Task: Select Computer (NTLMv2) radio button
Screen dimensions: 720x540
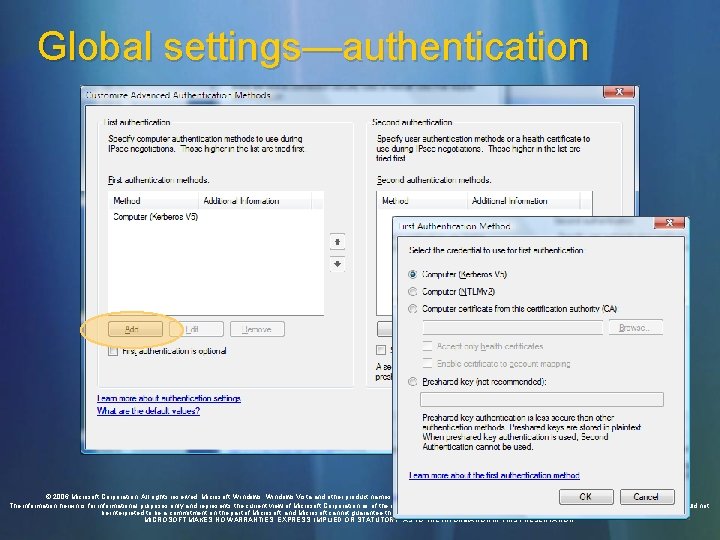Action: (x=412, y=292)
